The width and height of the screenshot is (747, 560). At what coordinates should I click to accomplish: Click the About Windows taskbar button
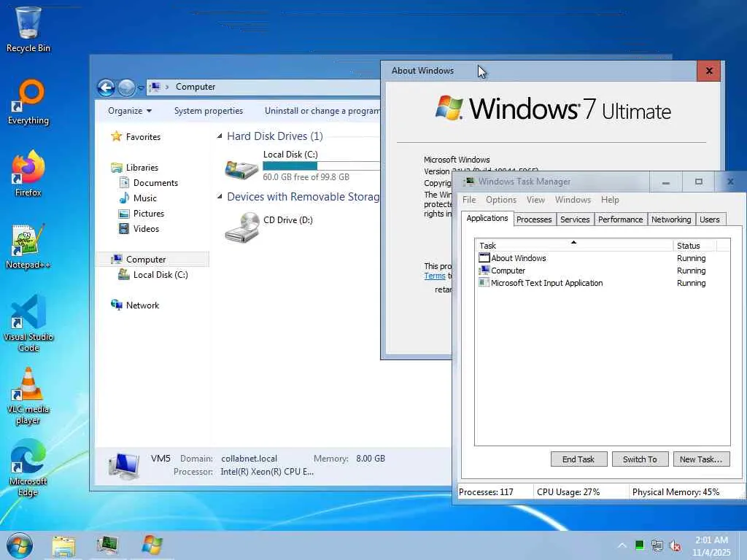pos(152,545)
